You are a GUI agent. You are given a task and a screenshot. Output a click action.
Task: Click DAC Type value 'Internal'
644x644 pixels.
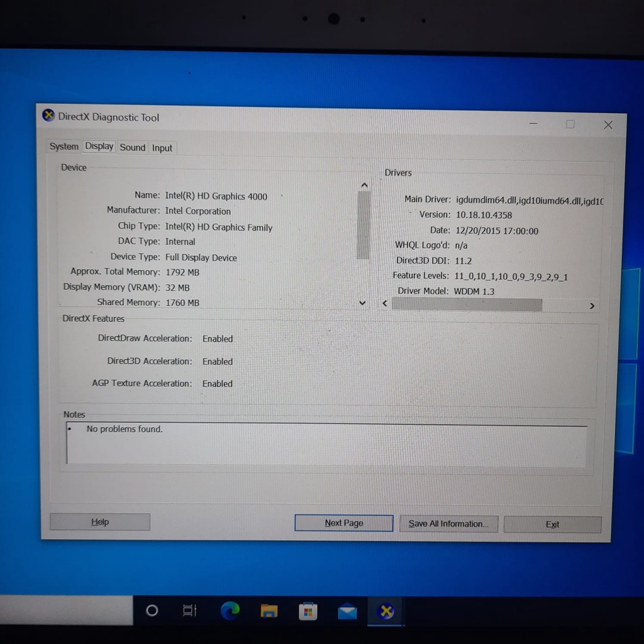coord(180,241)
